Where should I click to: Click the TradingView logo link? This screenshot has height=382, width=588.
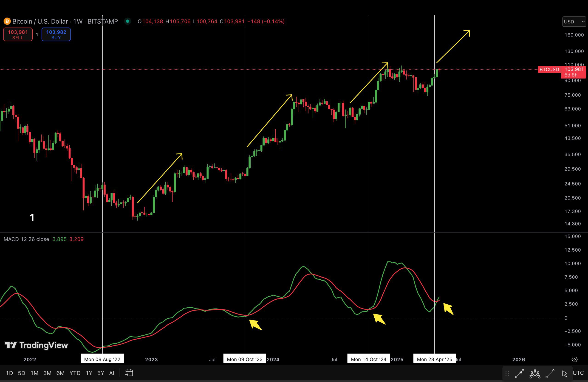(36, 345)
